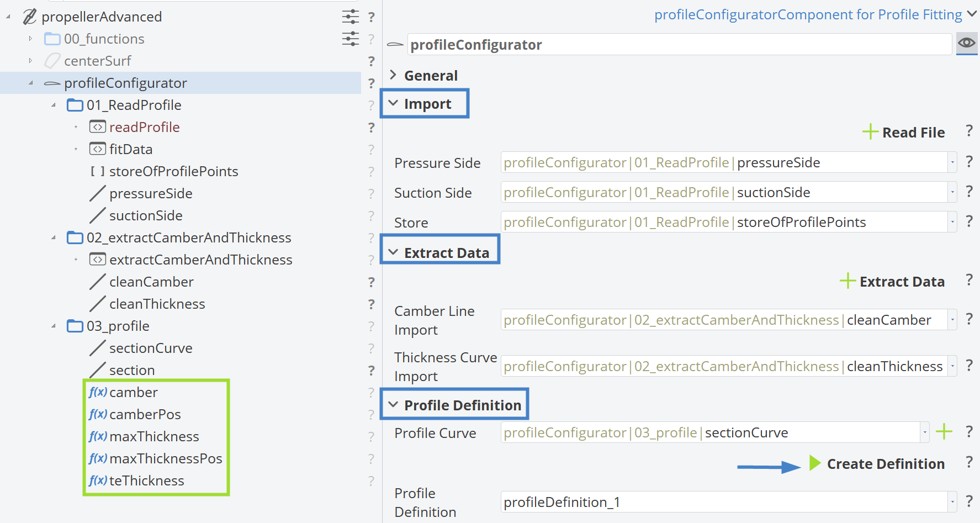Click the 00_functions folder icon
Image resolution: width=980 pixels, height=523 pixels.
pos(52,39)
